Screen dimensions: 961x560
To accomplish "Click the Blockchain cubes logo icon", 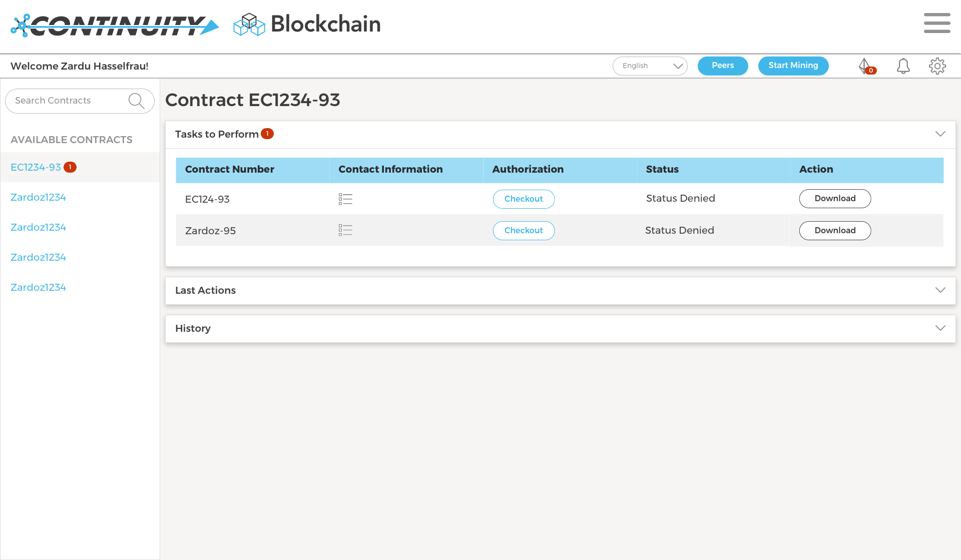I will 249,24.
